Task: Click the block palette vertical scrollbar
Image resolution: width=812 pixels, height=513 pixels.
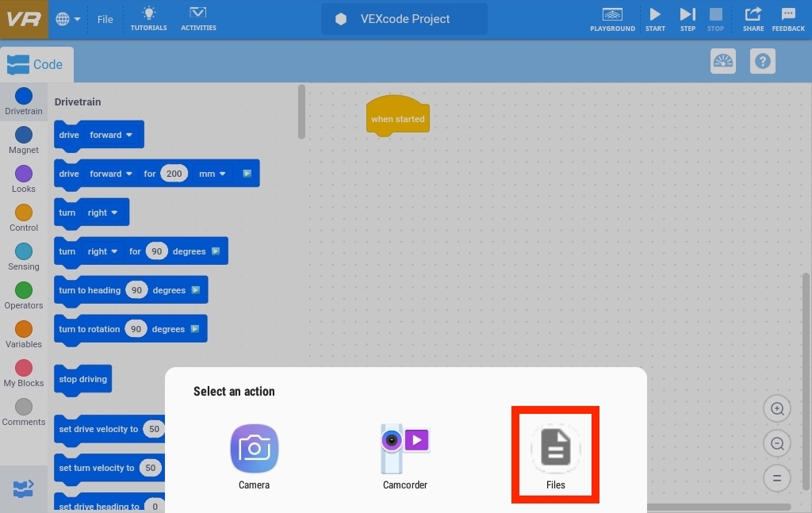Action: tap(301, 113)
